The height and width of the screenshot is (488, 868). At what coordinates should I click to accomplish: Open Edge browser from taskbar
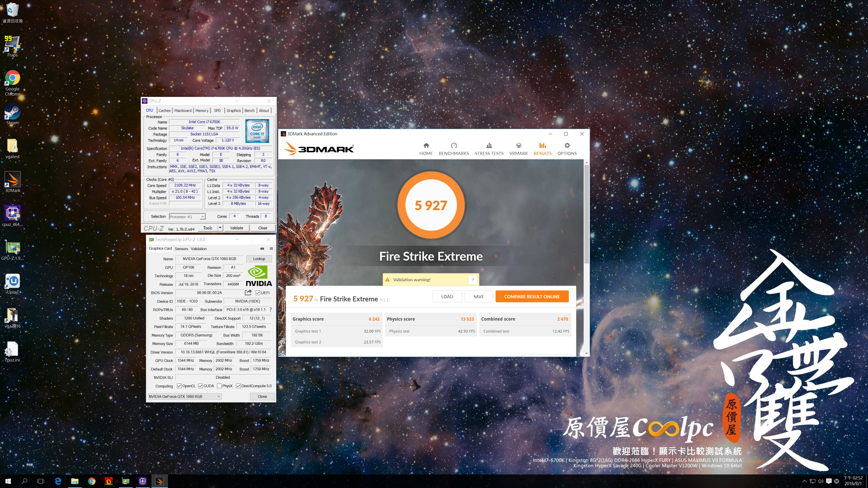pyautogui.click(x=58, y=481)
